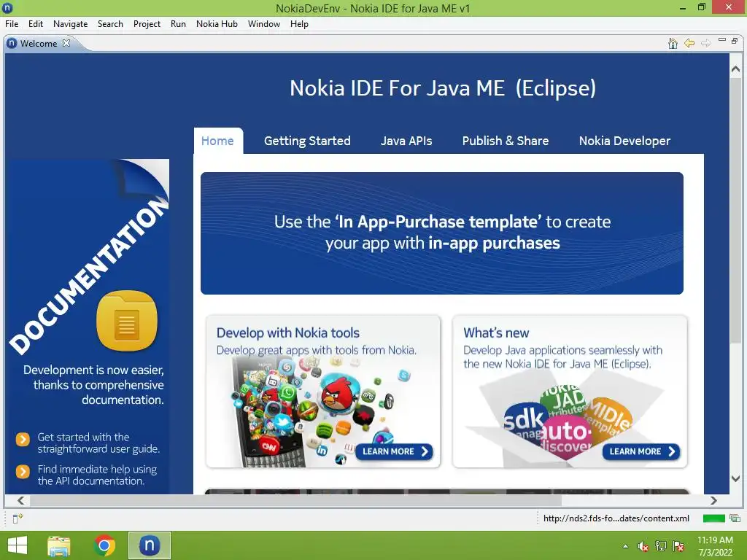This screenshot has width=747, height=560.
Task: Open the Run menu
Action: 178,24
